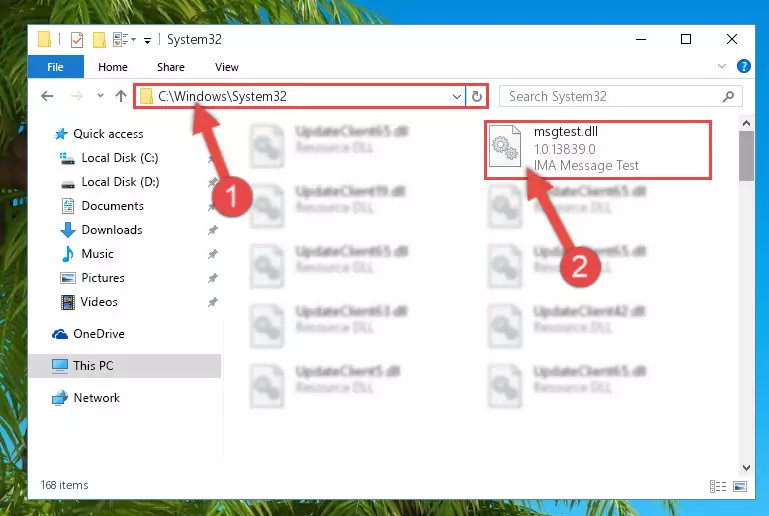Select the msgtest.dll file icon
The width and height of the screenshot is (769, 516).
(x=505, y=146)
